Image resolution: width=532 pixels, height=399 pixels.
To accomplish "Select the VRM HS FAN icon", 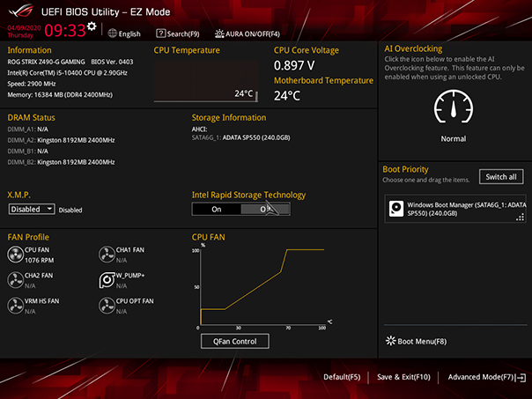I will tap(15, 306).
